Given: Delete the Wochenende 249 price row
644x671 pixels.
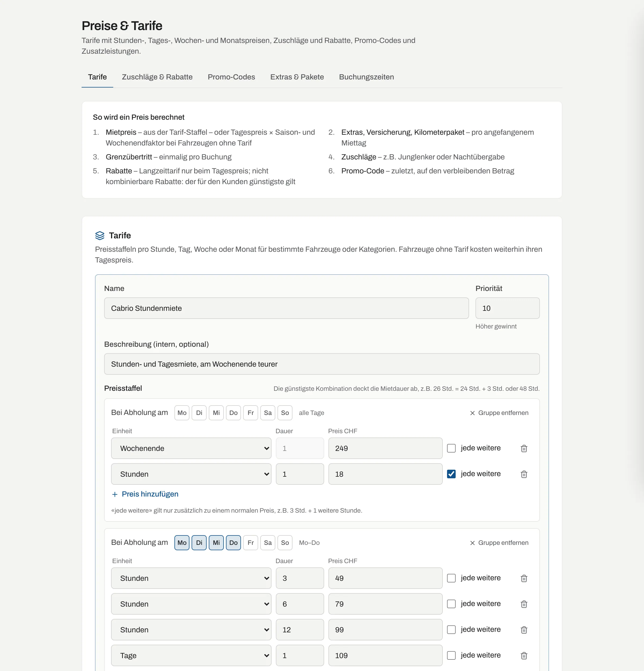Looking at the screenshot, I should 524,448.
